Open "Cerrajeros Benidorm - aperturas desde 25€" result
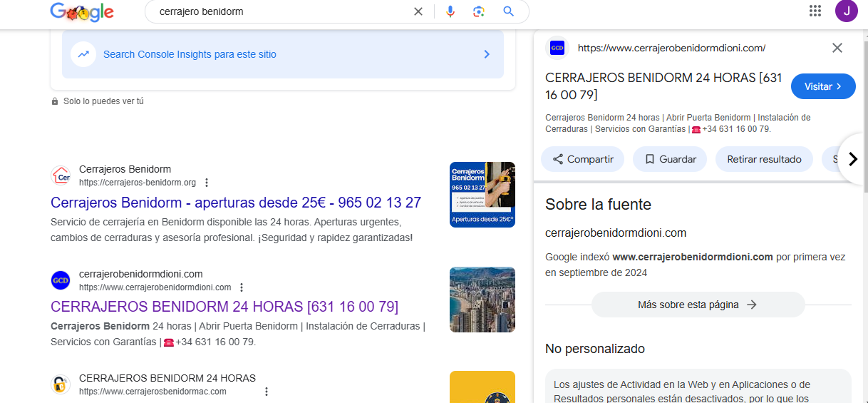 coord(236,203)
